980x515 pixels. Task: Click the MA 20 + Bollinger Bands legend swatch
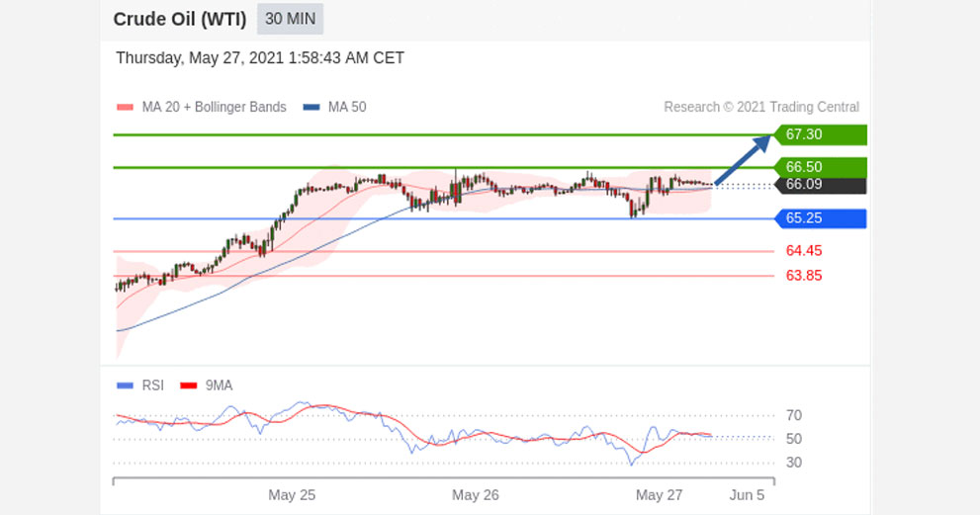pyautogui.click(x=125, y=108)
